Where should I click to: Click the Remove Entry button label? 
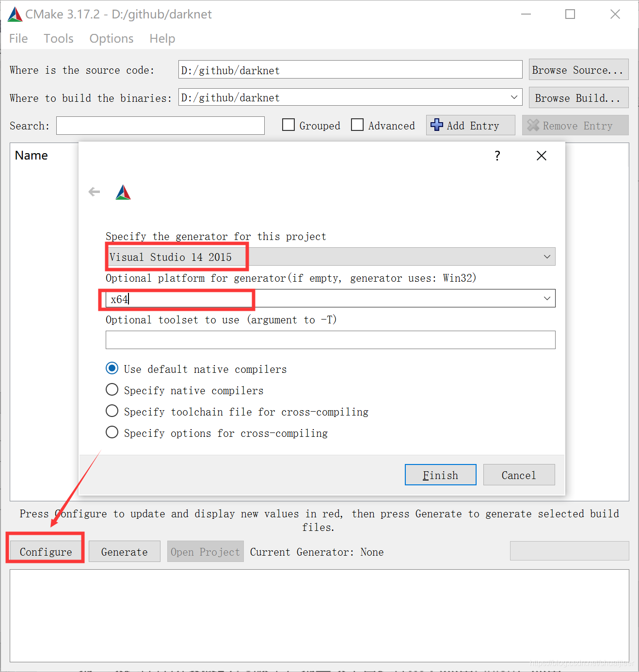pyautogui.click(x=578, y=126)
